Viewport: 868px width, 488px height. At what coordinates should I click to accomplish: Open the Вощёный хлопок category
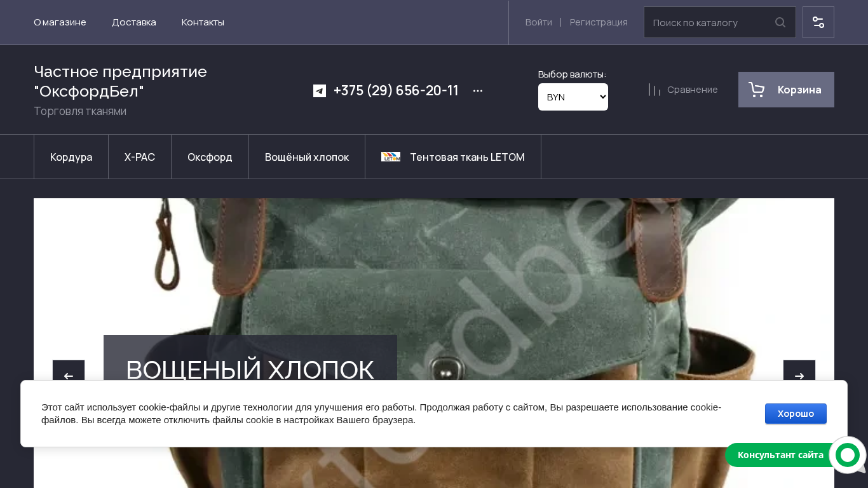[307, 157]
